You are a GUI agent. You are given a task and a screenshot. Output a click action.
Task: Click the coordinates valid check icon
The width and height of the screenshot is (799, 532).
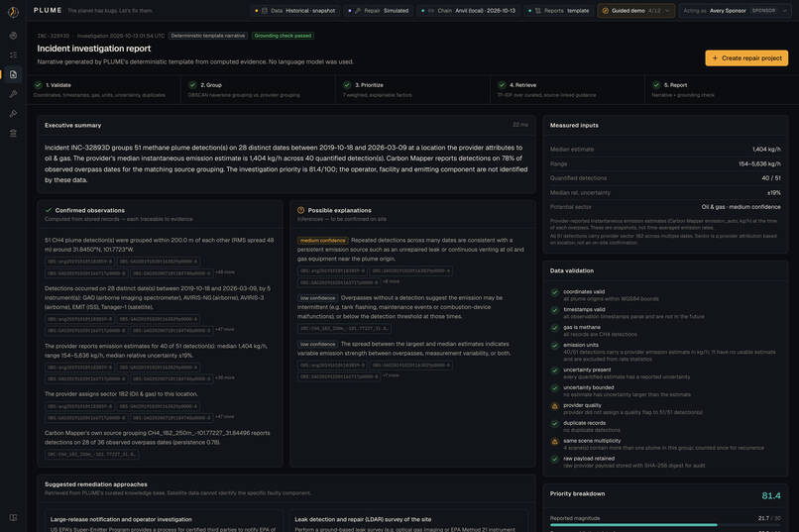click(554, 292)
